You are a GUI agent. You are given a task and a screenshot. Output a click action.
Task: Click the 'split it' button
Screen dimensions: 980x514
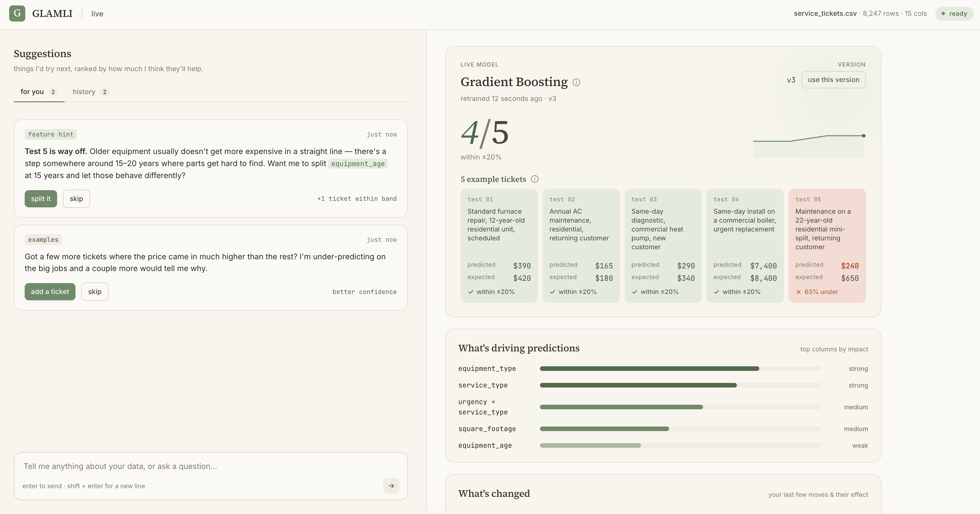tap(41, 199)
